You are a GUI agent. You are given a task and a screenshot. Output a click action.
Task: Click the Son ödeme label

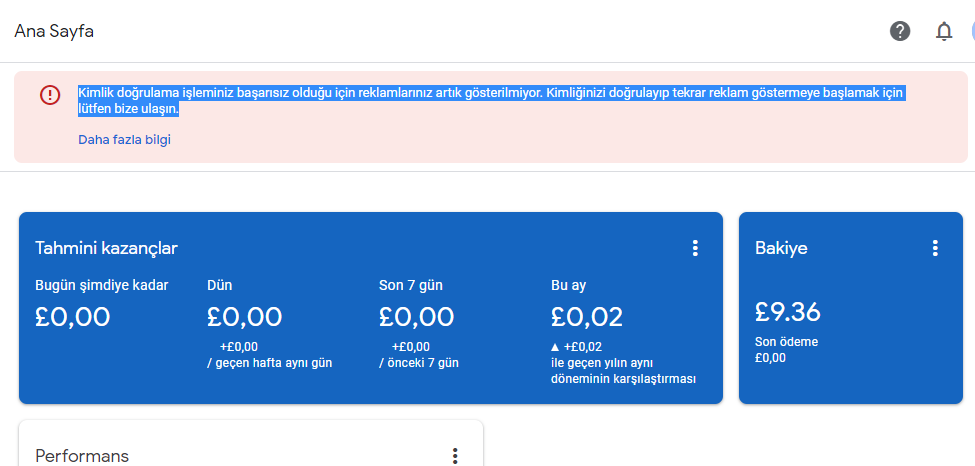click(787, 342)
